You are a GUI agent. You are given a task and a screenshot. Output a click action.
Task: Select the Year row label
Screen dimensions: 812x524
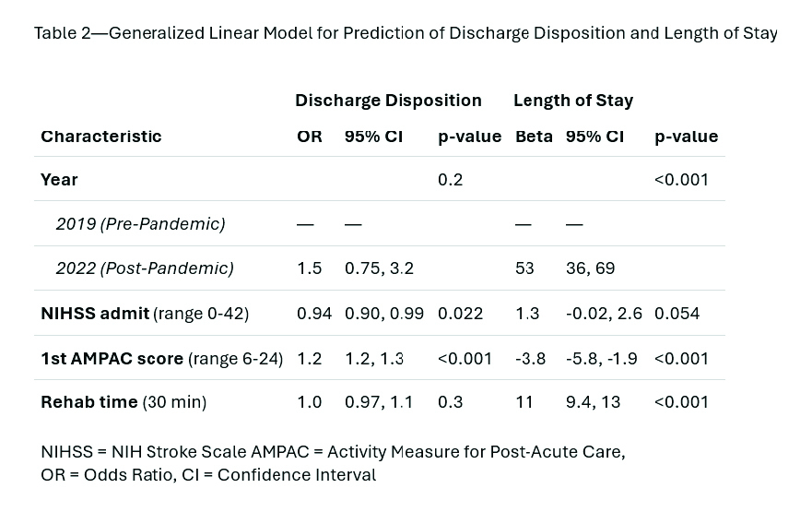point(60,180)
